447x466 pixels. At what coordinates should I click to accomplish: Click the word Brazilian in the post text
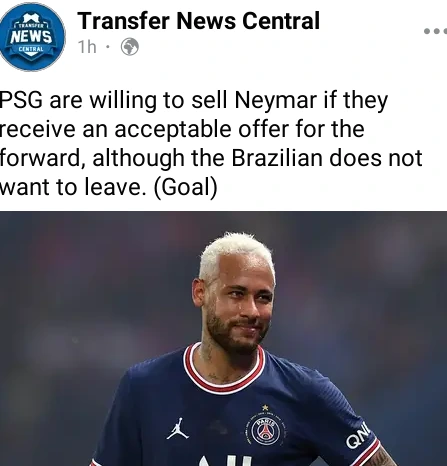pos(277,158)
